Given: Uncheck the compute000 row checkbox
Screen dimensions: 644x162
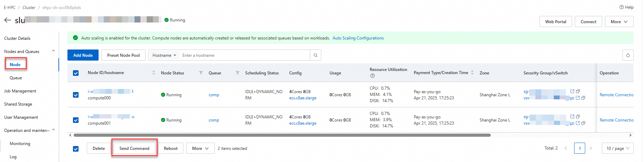Looking at the screenshot, I should coord(76,95).
